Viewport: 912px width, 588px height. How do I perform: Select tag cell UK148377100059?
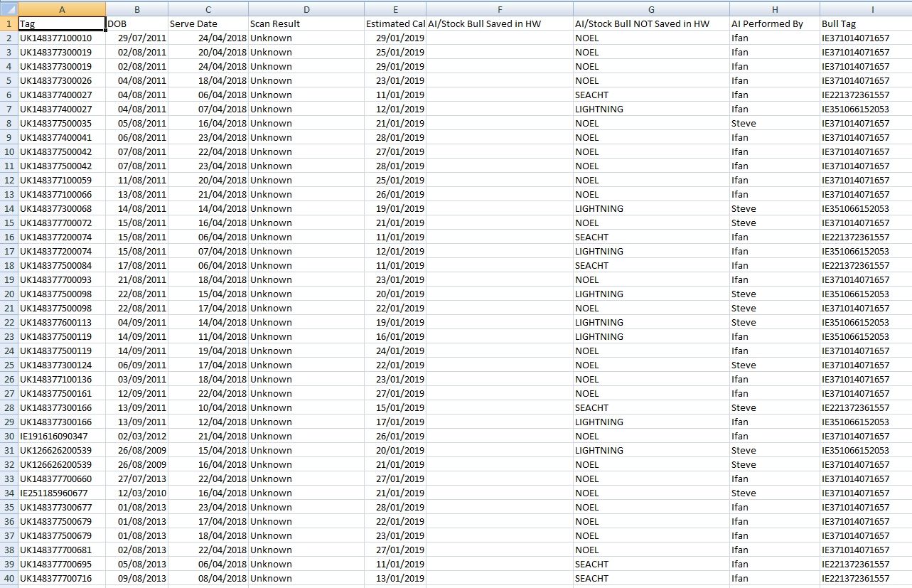63,180
